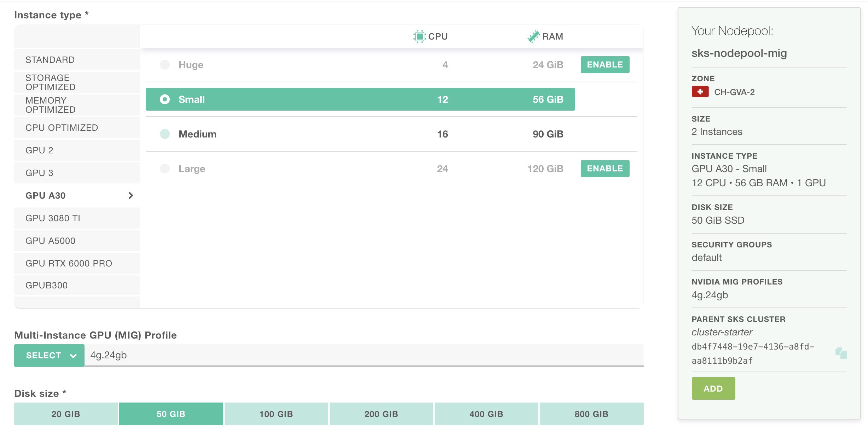Screen dimensions: 868x434
Task: Click the '12 CPU • 56 GB RAM • 1 GPU' line
Action: (x=759, y=183)
